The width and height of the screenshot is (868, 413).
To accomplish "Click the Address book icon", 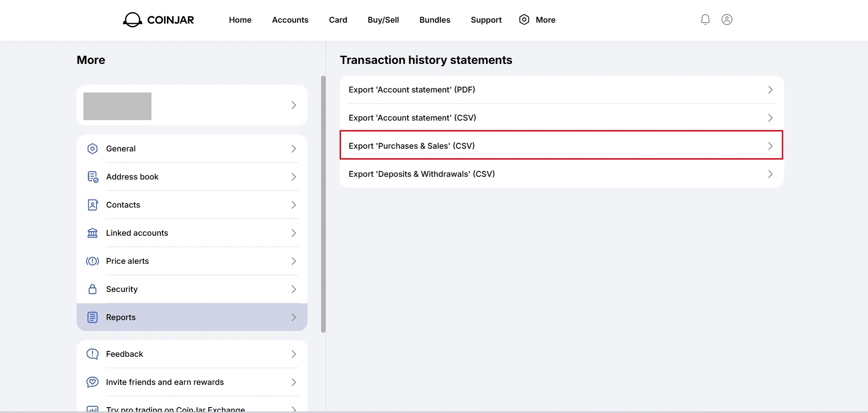I will click(93, 177).
